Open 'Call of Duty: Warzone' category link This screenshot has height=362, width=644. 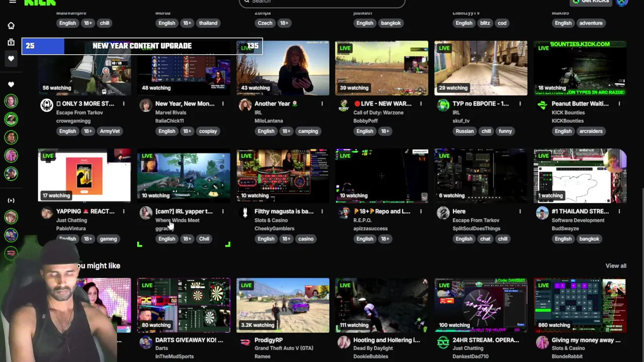click(x=378, y=113)
